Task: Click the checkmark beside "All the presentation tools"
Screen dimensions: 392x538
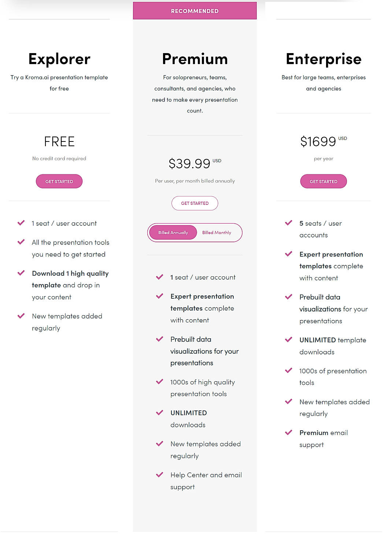Action: coord(21,242)
